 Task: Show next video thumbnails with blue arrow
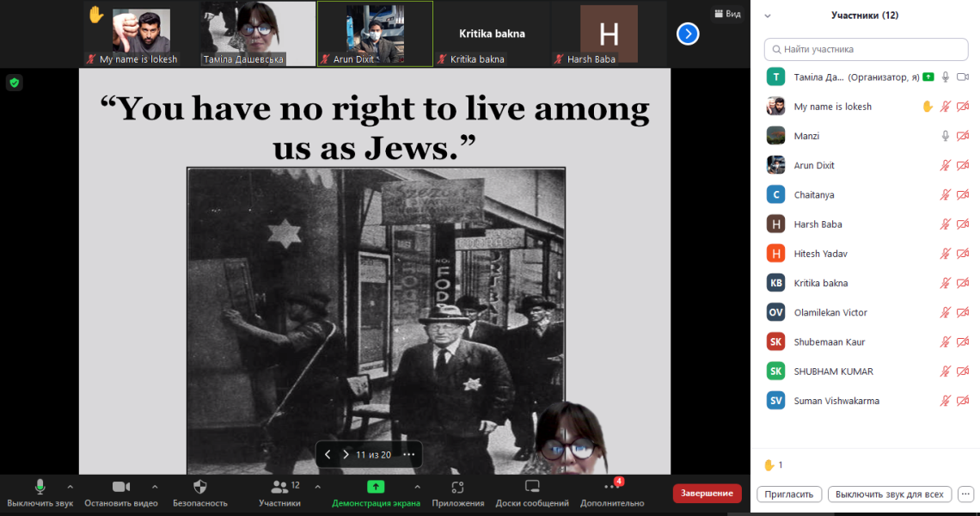tap(688, 34)
